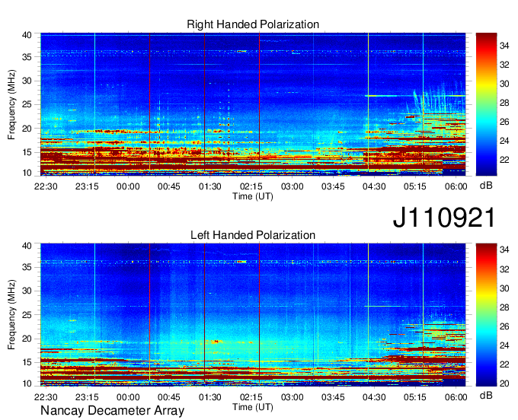Screen dimensions: 518x420
Task: Click the 03:00 time tick under Right Handed plot
Action: 292,186
